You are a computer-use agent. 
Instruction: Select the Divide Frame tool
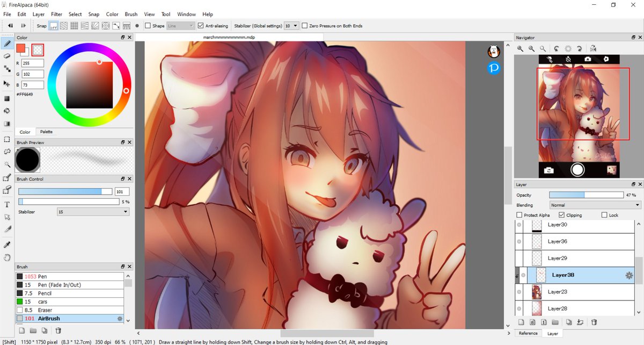[7, 229]
